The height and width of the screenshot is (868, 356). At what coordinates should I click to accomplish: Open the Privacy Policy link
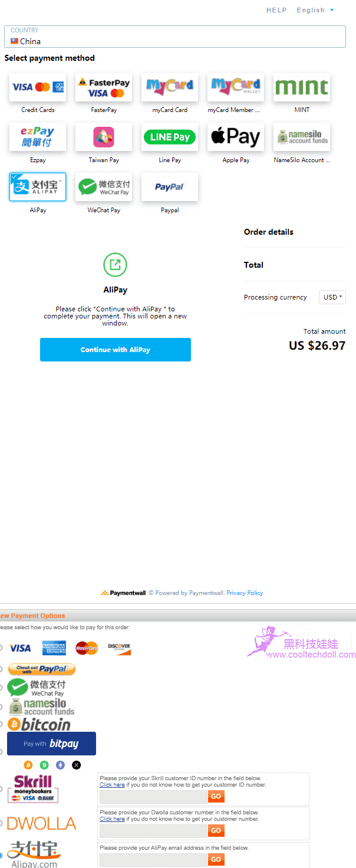pyautogui.click(x=245, y=593)
